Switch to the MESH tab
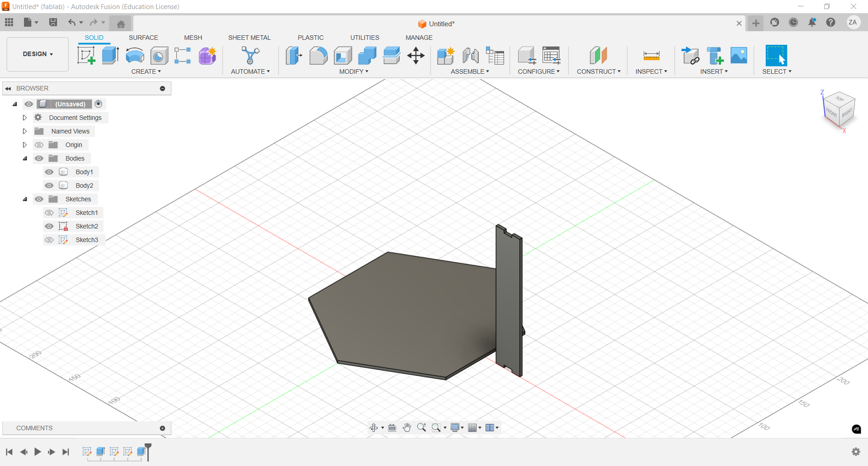The image size is (868, 466). pyautogui.click(x=193, y=38)
